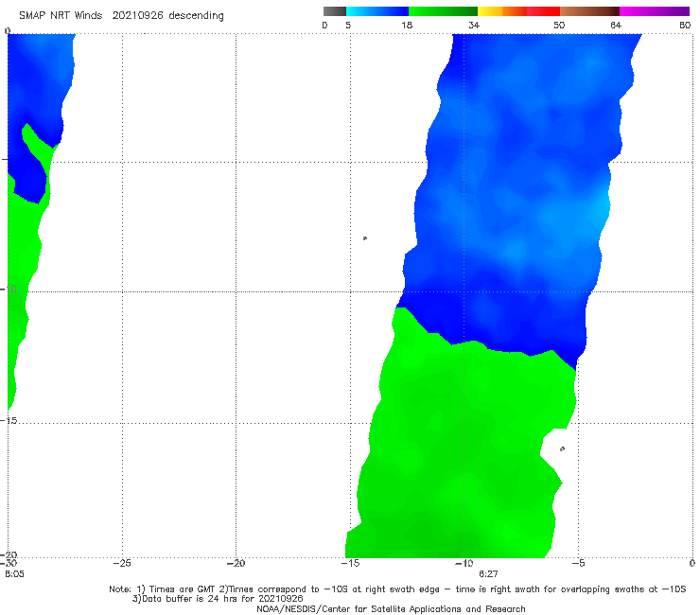The width and height of the screenshot is (700, 615).
Task: Click the -20 longitude label on the bottom axis
Action: pyautogui.click(x=236, y=563)
